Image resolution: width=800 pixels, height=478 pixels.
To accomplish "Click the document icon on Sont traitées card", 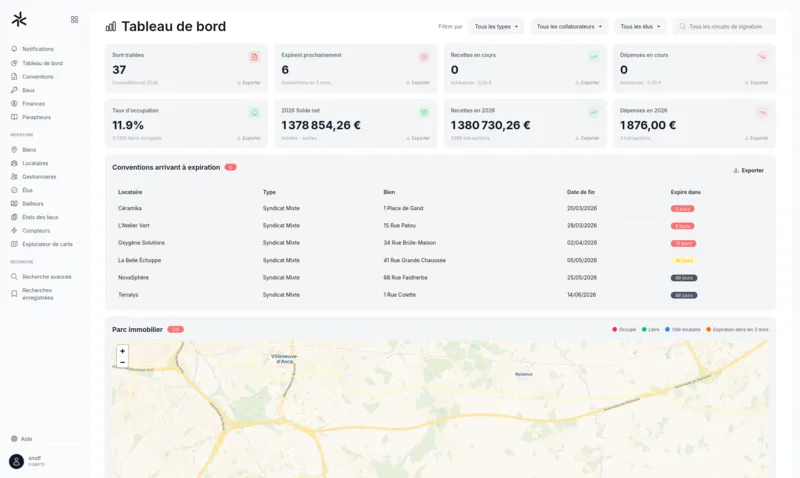I will click(254, 57).
